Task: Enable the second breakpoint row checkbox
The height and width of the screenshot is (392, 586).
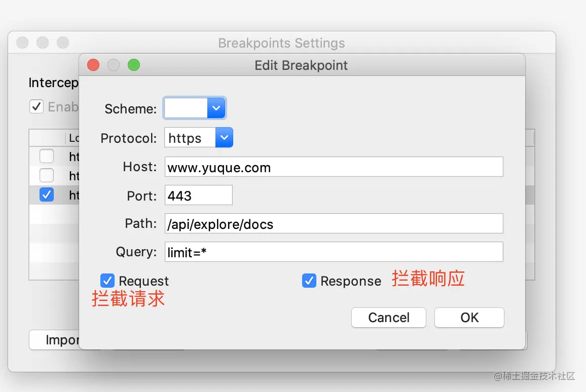Action: coord(47,175)
